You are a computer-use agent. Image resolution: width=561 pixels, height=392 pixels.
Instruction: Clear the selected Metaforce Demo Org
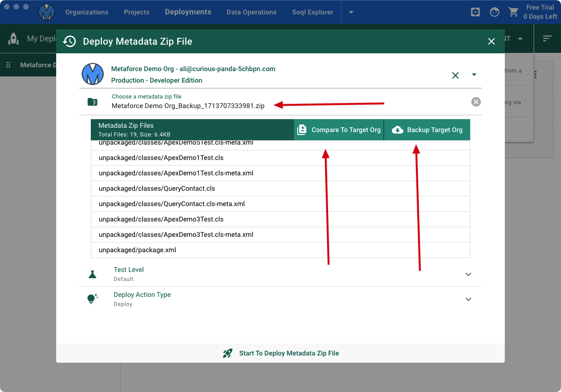[455, 75]
